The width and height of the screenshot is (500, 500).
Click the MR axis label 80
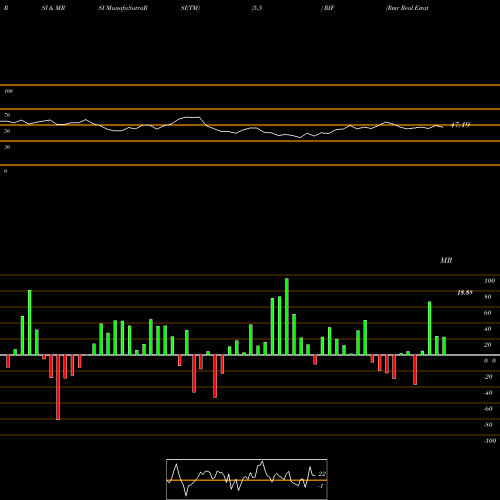pyautogui.click(x=488, y=297)
